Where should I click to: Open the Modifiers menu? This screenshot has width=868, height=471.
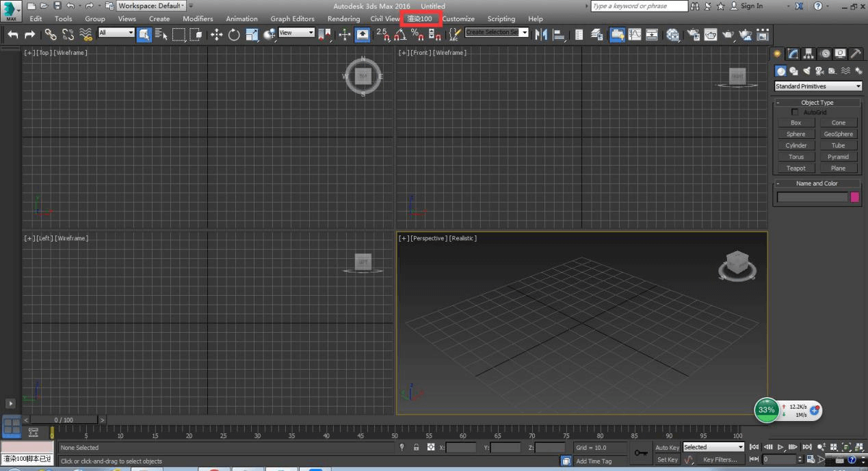[198, 18]
